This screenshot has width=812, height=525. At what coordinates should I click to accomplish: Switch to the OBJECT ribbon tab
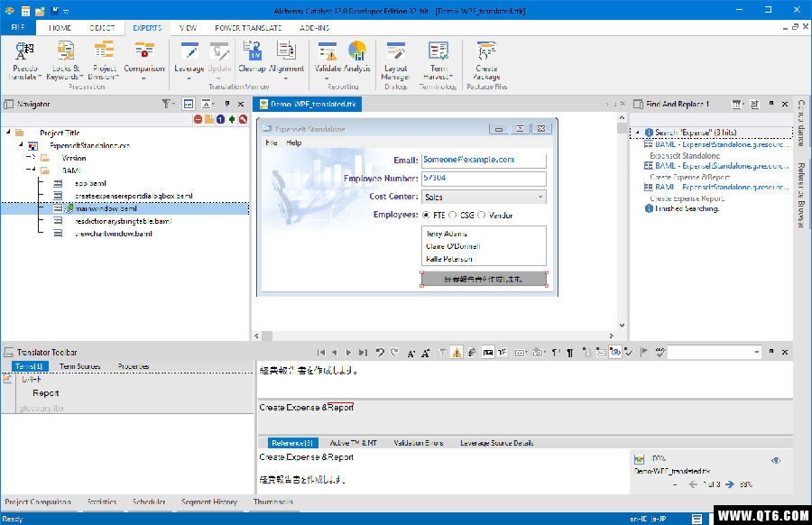pyautogui.click(x=102, y=28)
